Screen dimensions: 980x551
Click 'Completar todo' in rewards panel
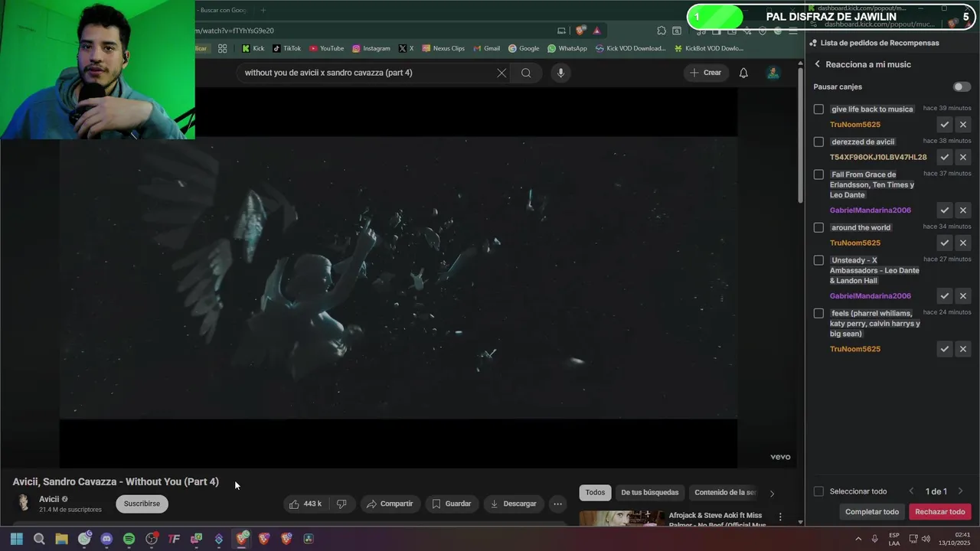pyautogui.click(x=872, y=512)
